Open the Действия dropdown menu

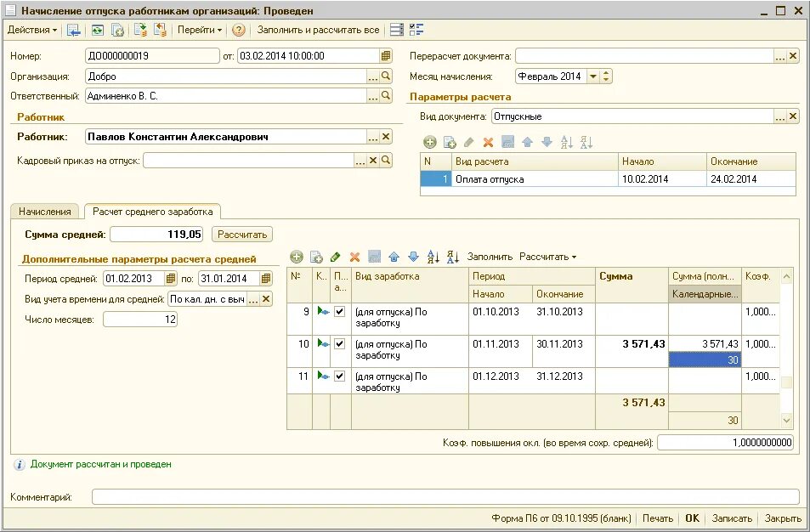[32, 30]
